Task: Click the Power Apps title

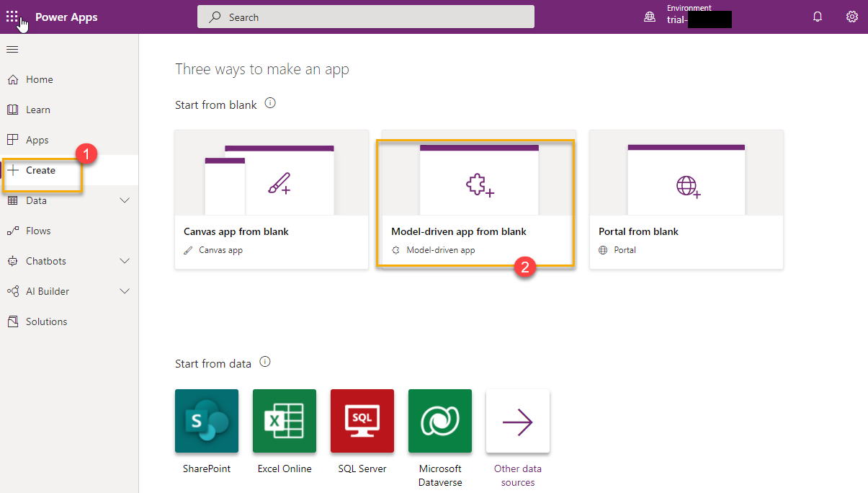Action: (66, 17)
